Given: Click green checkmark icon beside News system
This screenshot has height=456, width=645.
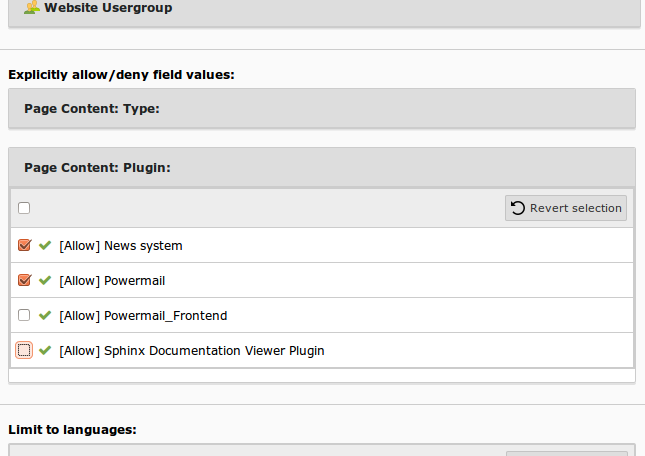Looking at the screenshot, I should pyautogui.click(x=45, y=245).
